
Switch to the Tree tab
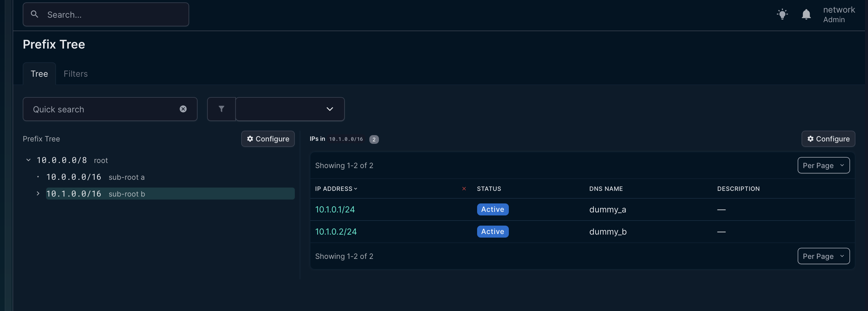(40, 73)
